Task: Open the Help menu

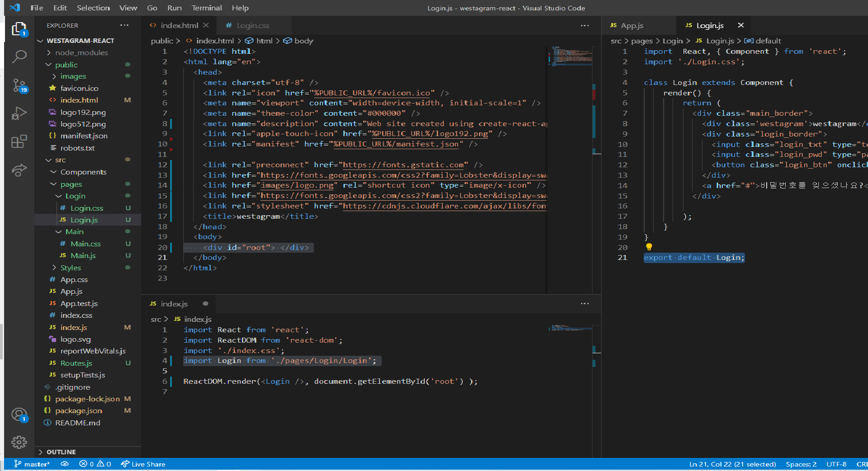Action: pos(240,8)
